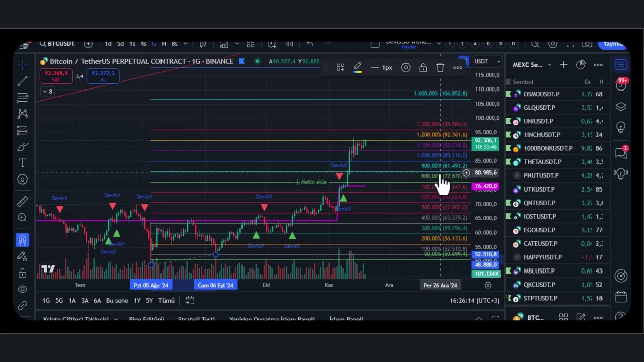This screenshot has width=644, height=362.
Task: Toggle magnet mode in the left toolbar
Action: 22,240
